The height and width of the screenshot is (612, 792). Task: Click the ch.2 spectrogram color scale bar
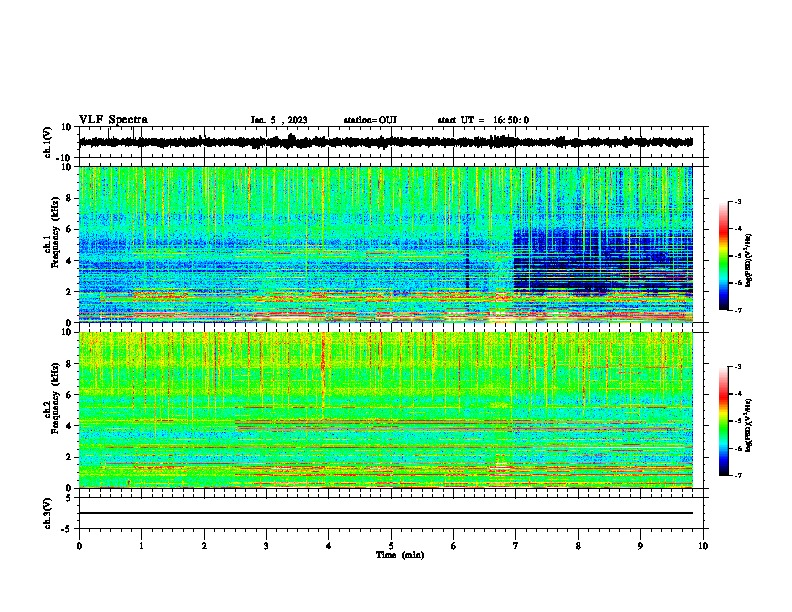pos(723,421)
